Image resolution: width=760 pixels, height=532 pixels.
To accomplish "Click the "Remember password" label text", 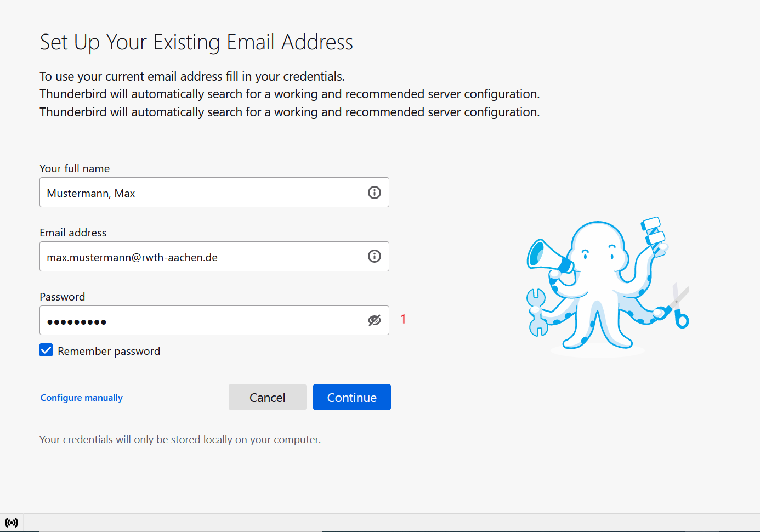I will (109, 351).
